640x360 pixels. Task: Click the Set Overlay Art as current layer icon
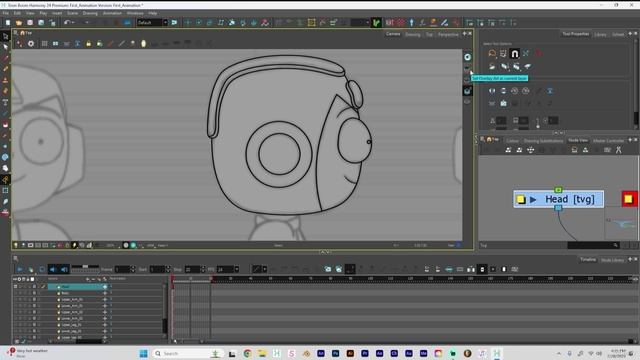click(467, 69)
